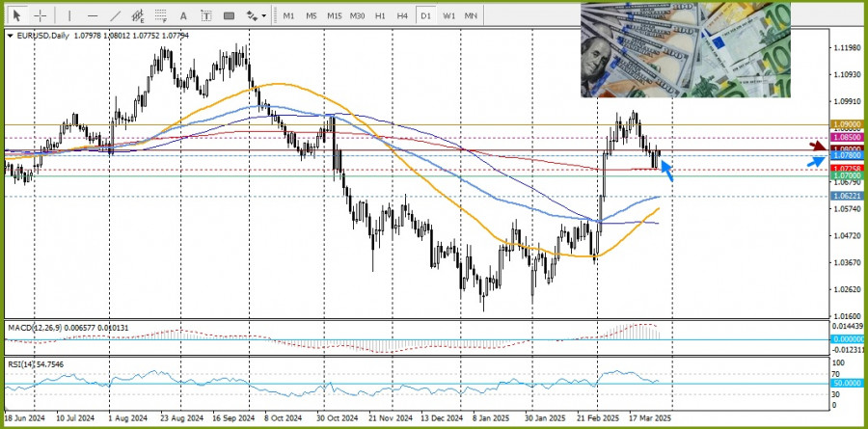The image size is (868, 429).
Task: Click the currency banknotes image
Action: coord(685,49)
